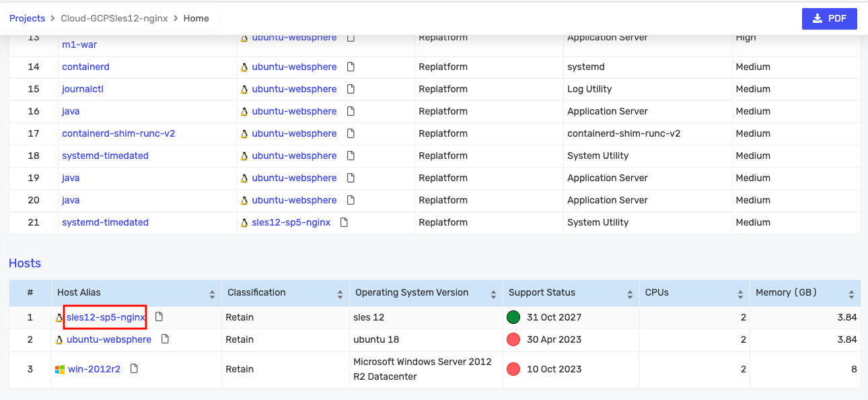The width and height of the screenshot is (868, 400).
Task: Open containerd application in row 14
Action: (x=85, y=67)
